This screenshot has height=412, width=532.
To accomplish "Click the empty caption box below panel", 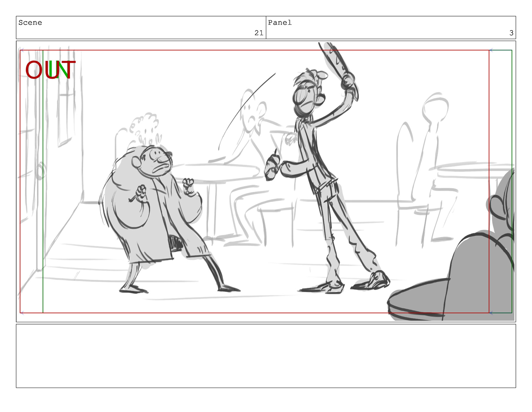I will point(266,356).
